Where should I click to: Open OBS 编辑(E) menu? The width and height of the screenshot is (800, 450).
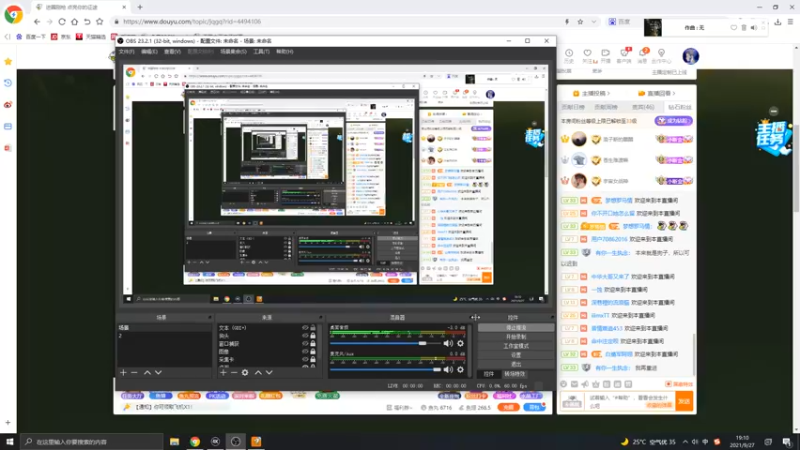[x=149, y=52]
